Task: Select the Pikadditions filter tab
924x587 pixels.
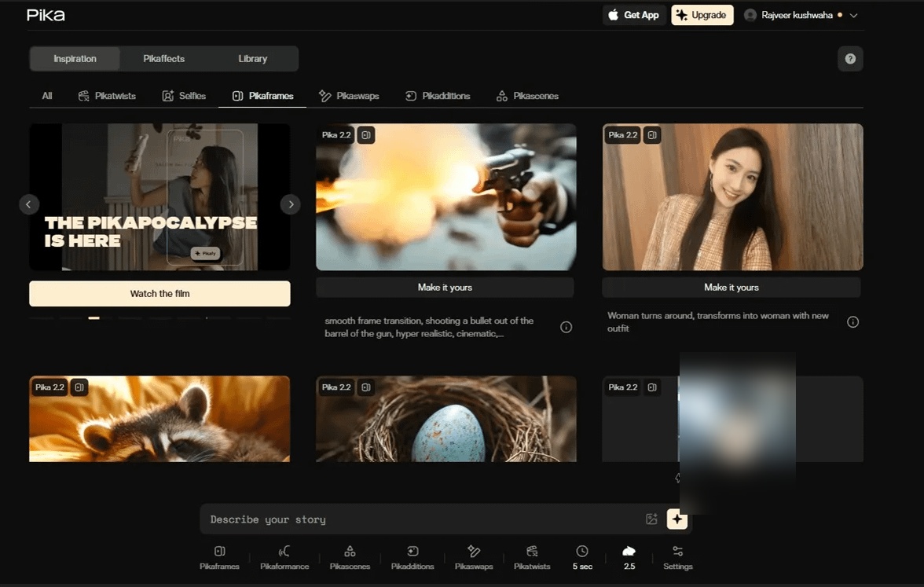Action: 437,96
